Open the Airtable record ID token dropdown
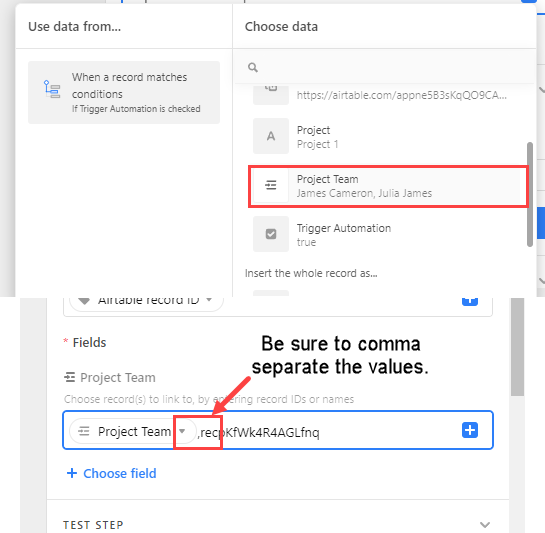This screenshot has height=533, width=545. coord(209,300)
